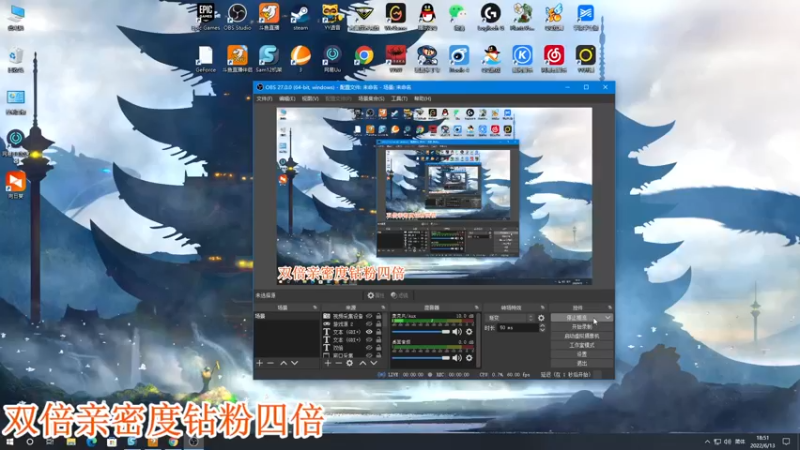Viewport: 800px width, 450px height.
Task: Toggle lock on 视频采集设备 source
Action: coord(379,316)
